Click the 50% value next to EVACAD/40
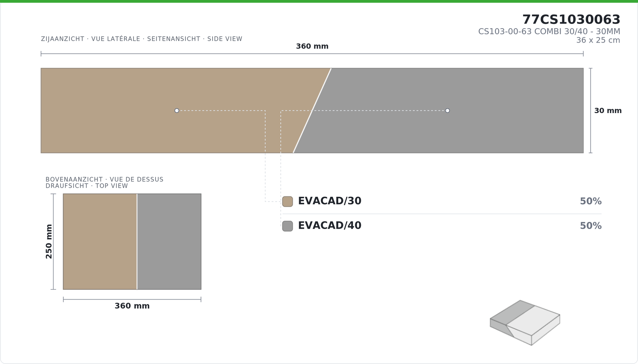This screenshot has width=638, height=364. point(591,226)
